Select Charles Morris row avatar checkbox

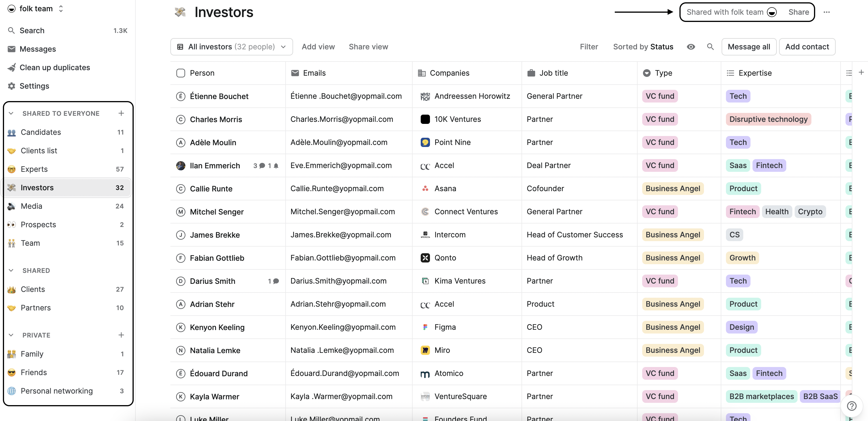(x=180, y=119)
